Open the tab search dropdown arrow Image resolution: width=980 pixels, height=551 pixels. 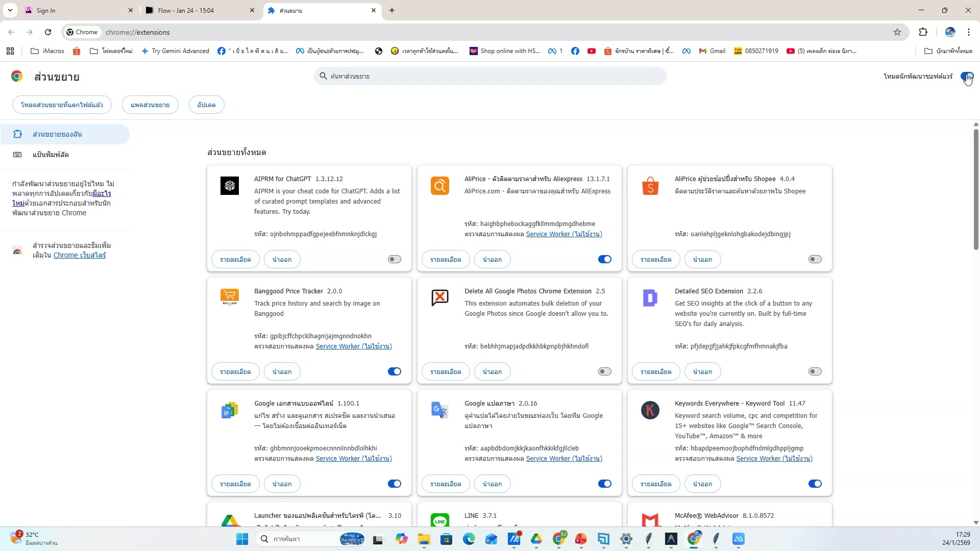tap(10, 10)
